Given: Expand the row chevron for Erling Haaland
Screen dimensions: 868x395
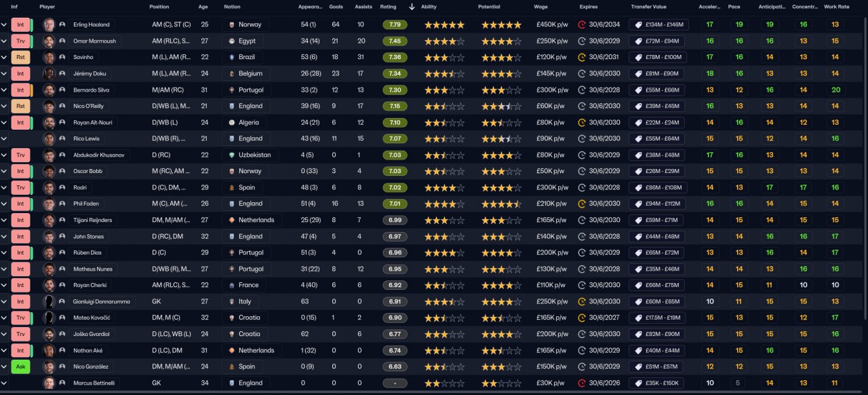Looking at the screenshot, I should pos(4,24).
